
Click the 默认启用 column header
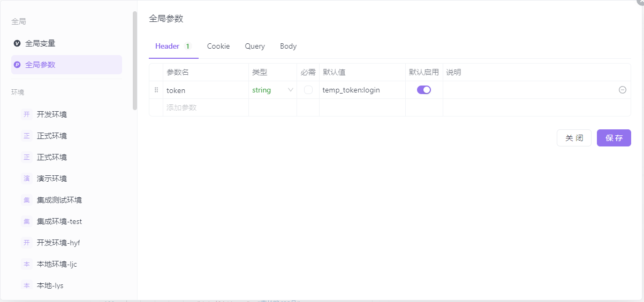(x=424, y=72)
